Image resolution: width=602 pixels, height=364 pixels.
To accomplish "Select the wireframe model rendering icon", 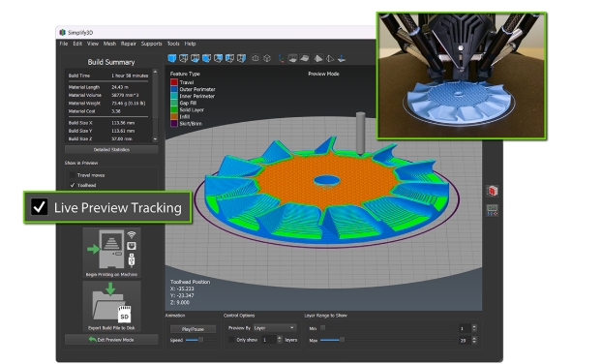I will click(x=330, y=58).
